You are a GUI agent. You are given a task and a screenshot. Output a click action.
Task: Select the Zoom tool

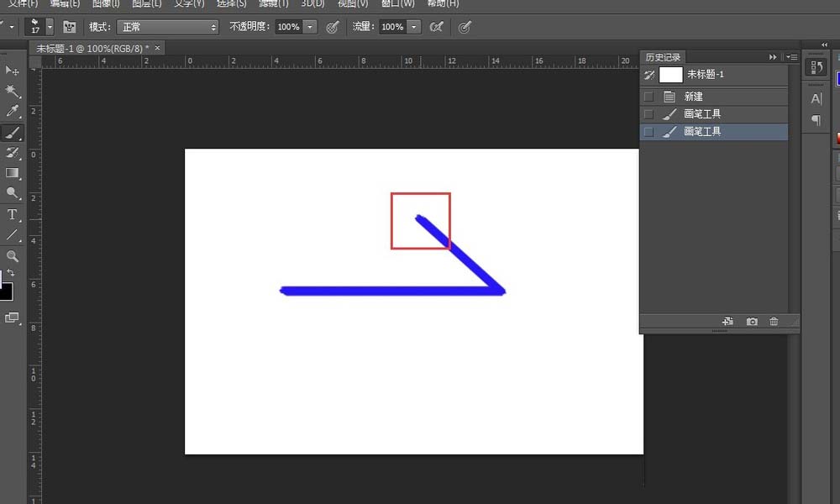point(12,255)
